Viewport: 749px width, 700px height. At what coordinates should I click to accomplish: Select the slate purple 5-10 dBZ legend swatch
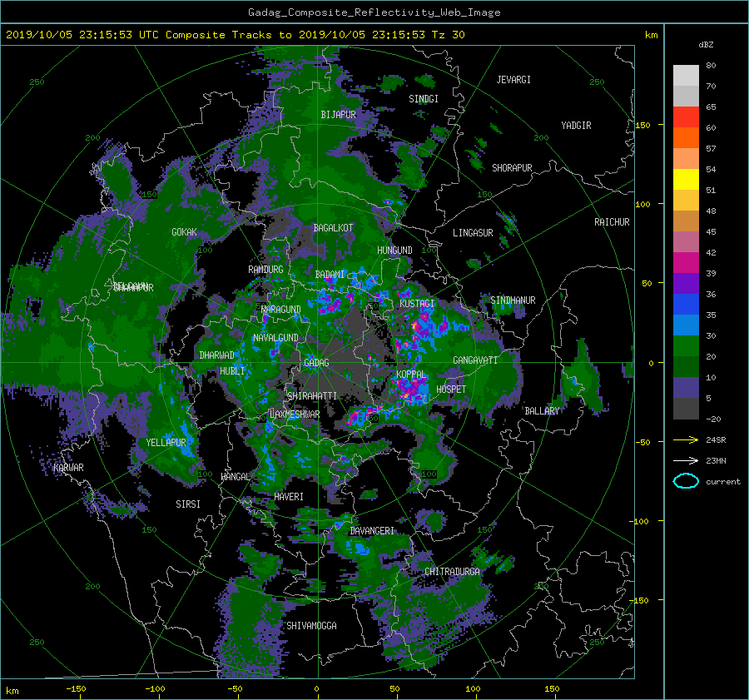[686, 388]
